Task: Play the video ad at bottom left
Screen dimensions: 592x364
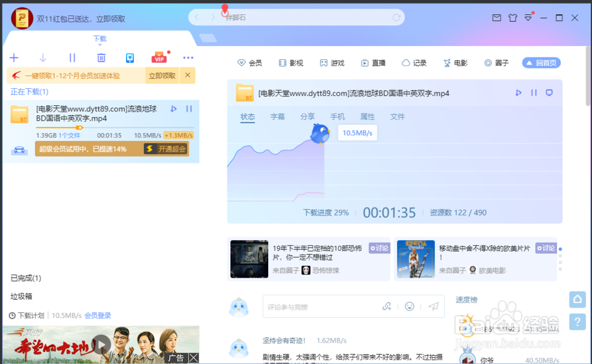Action: (x=101, y=344)
